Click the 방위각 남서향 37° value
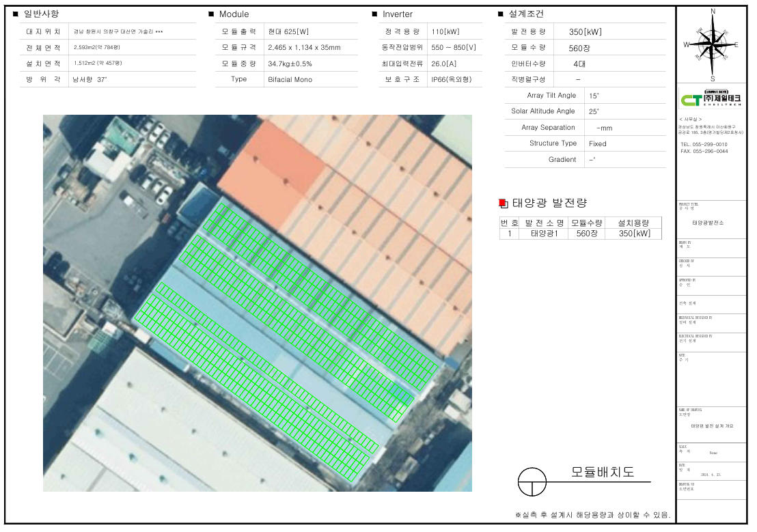Screen dimensions: 757x532 point(90,79)
